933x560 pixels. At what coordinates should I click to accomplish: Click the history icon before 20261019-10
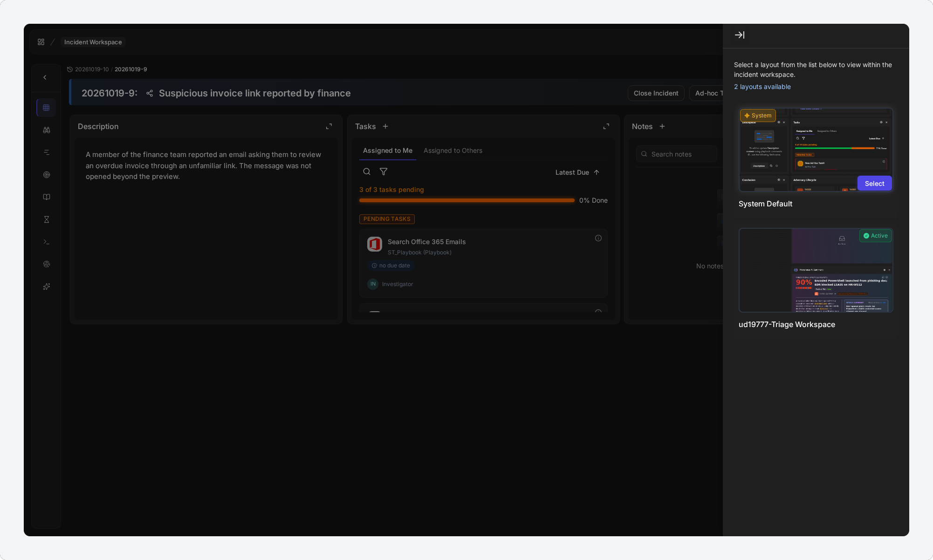[x=70, y=69]
